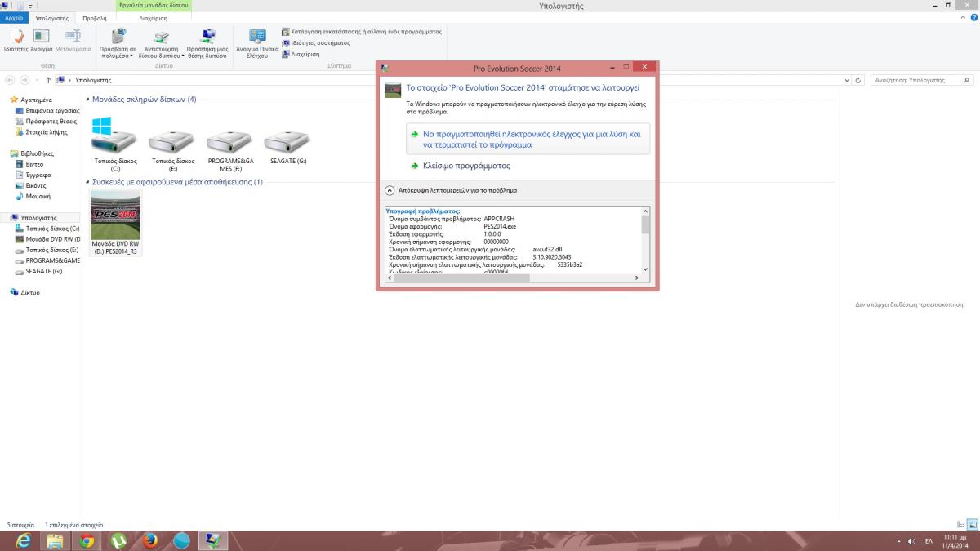Click the Υπογραφή προβλήματος heading text
This screenshot has height=551, width=980.
[422, 211]
